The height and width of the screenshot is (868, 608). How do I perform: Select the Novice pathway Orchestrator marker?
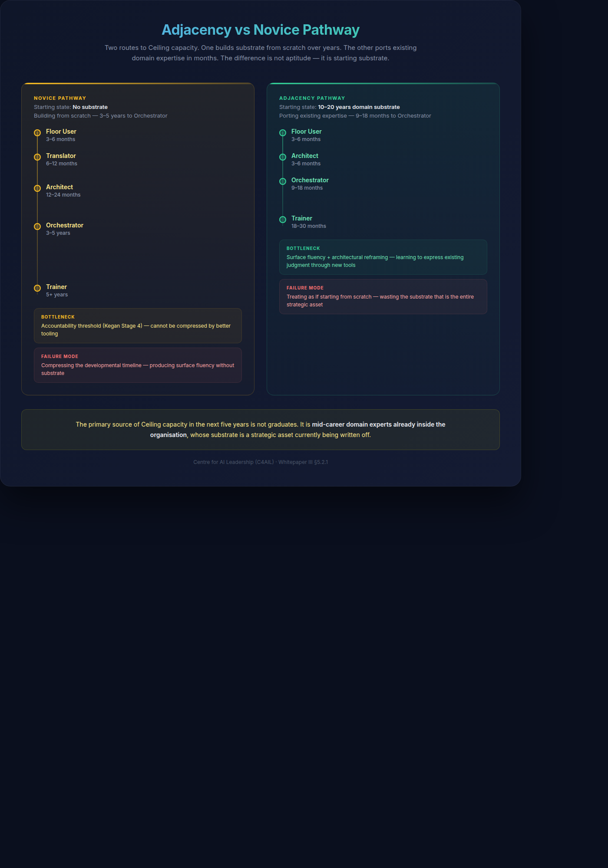tap(37, 227)
